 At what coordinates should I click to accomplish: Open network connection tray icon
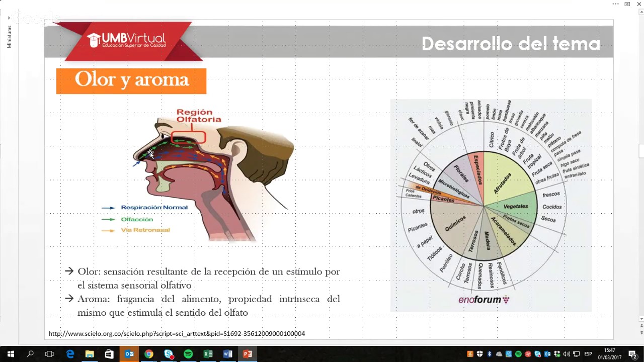coord(577,354)
